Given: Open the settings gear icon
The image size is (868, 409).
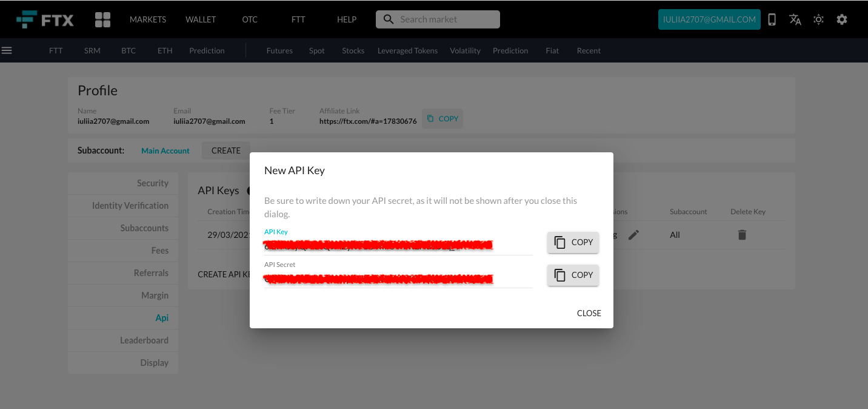Looking at the screenshot, I should pos(842,19).
